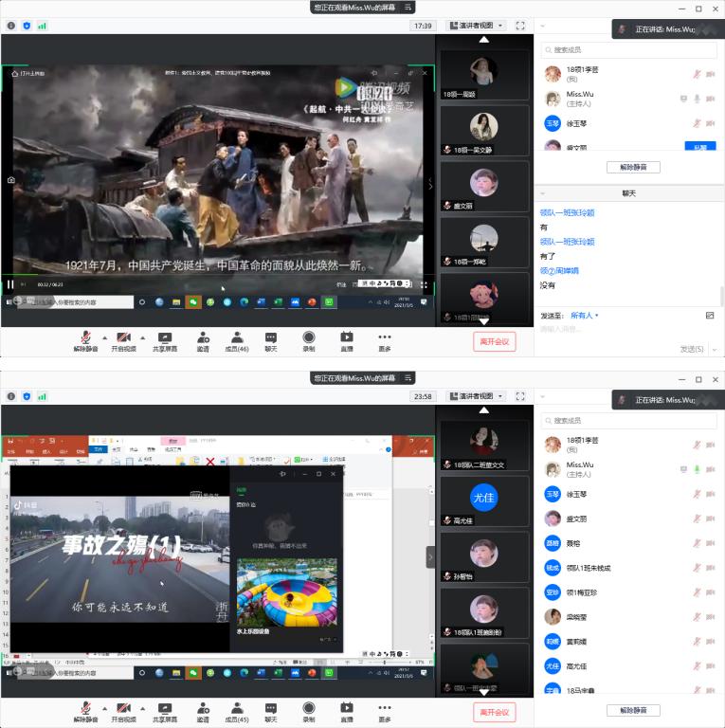Open the 聊天 chat icon in the lower toolbar
Image resolution: width=725 pixels, height=728 pixels.
click(x=271, y=711)
